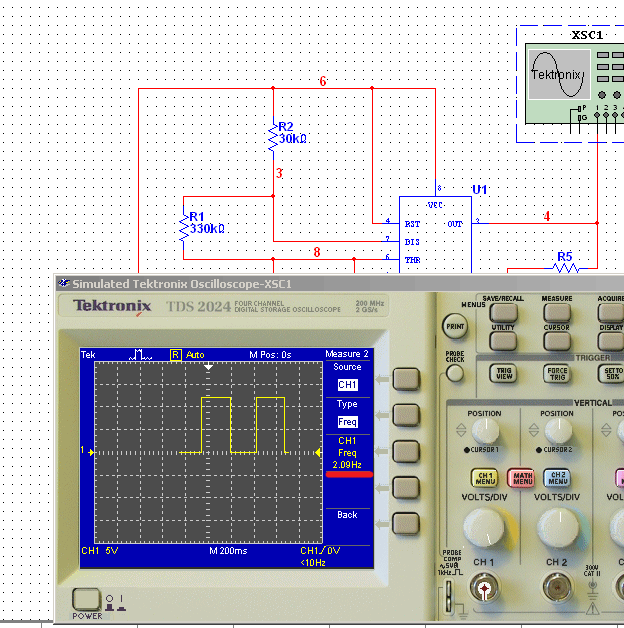Click the CH1 ground level marker arrow
Viewport: 624px width, 628px height.
(91, 453)
